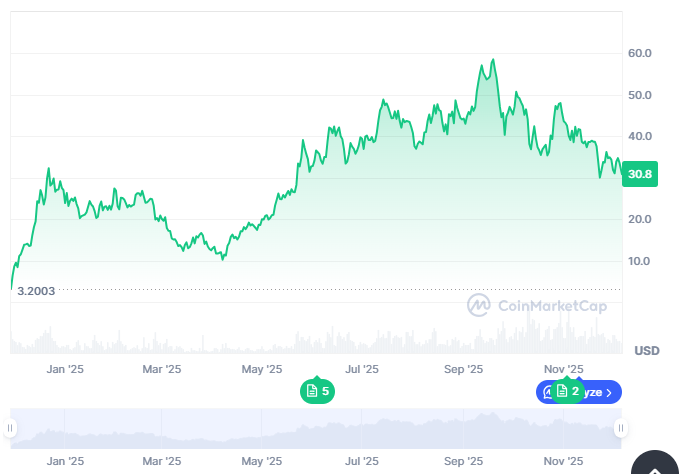Click the USD currency label
The width and height of the screenshot is (691, 474).
pyautogui.click(x=647, y=350)
